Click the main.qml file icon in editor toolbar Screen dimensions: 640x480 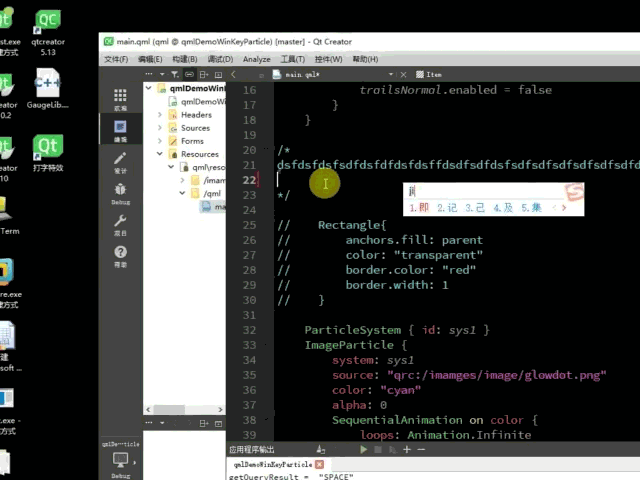pos(277,74)
